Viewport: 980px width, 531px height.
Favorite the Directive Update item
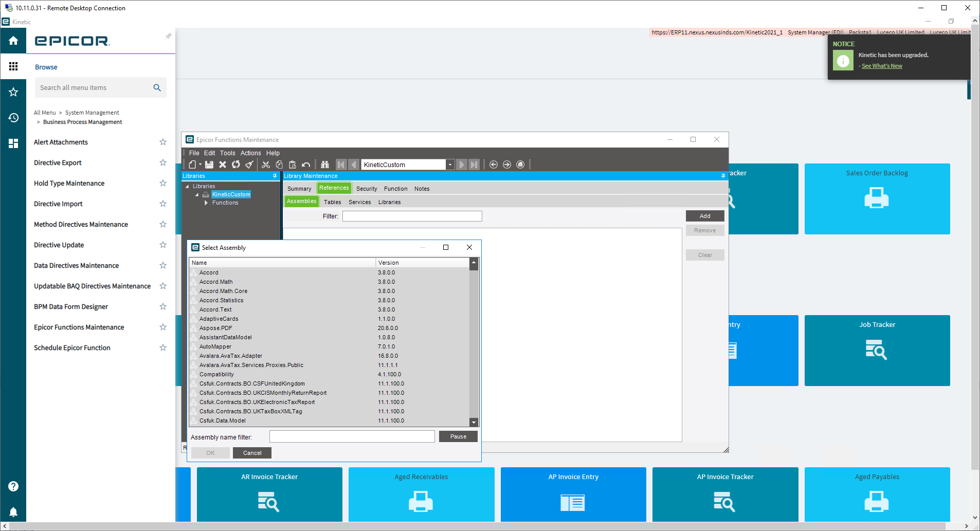click(163, 245)
